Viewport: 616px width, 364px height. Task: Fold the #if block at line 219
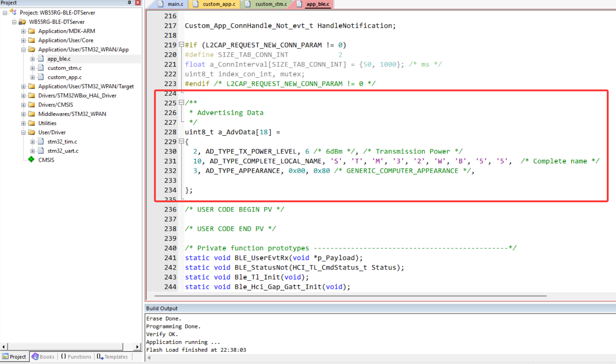point(181,45)
